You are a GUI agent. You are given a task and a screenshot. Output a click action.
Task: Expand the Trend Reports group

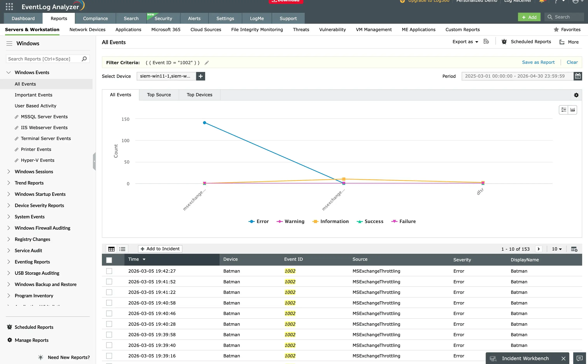(x=9, y=183)
